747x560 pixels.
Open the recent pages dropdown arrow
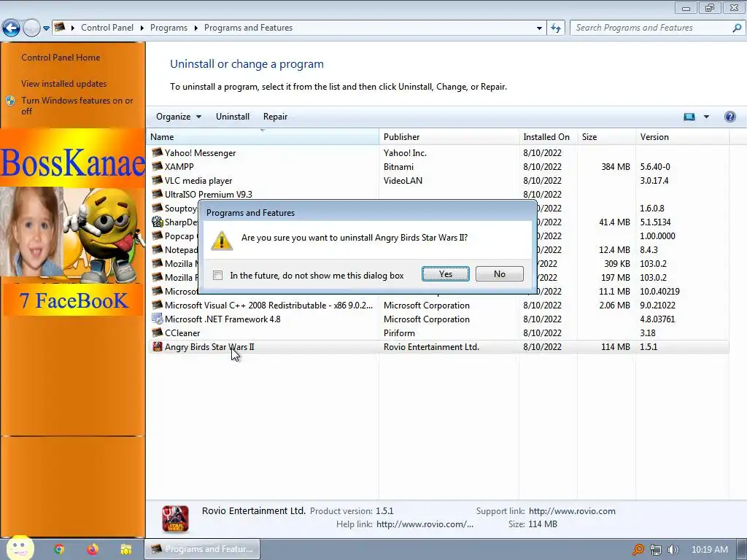point(46,28)
